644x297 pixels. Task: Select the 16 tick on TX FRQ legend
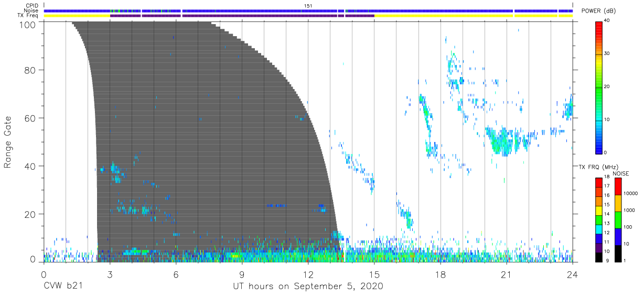[606, 195]
